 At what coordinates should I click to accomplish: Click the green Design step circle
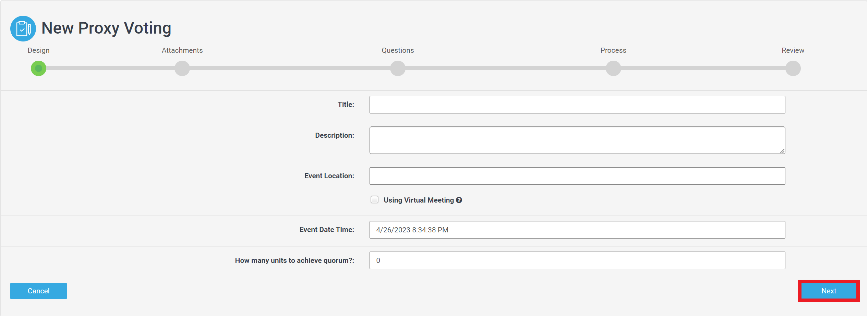(38, 68)
